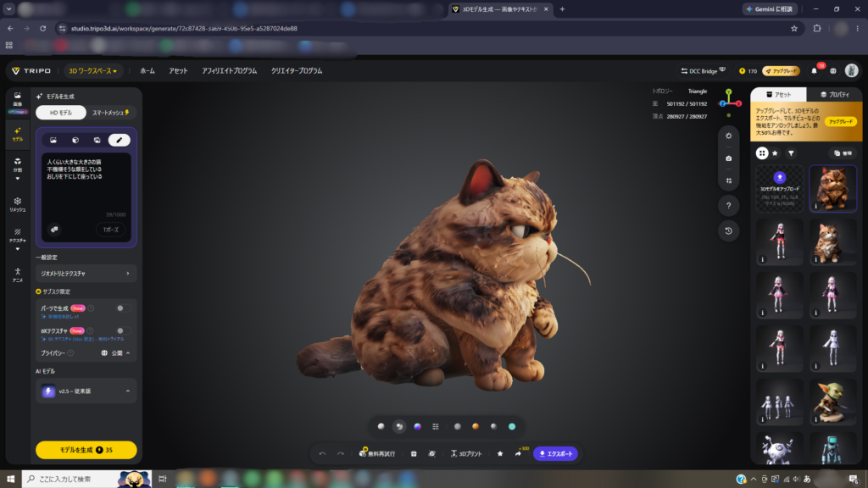The width and height of the screenshot is (868, 488).
Task: Toggle the パーツで生成 switch
Action: [x=124, y=308]
